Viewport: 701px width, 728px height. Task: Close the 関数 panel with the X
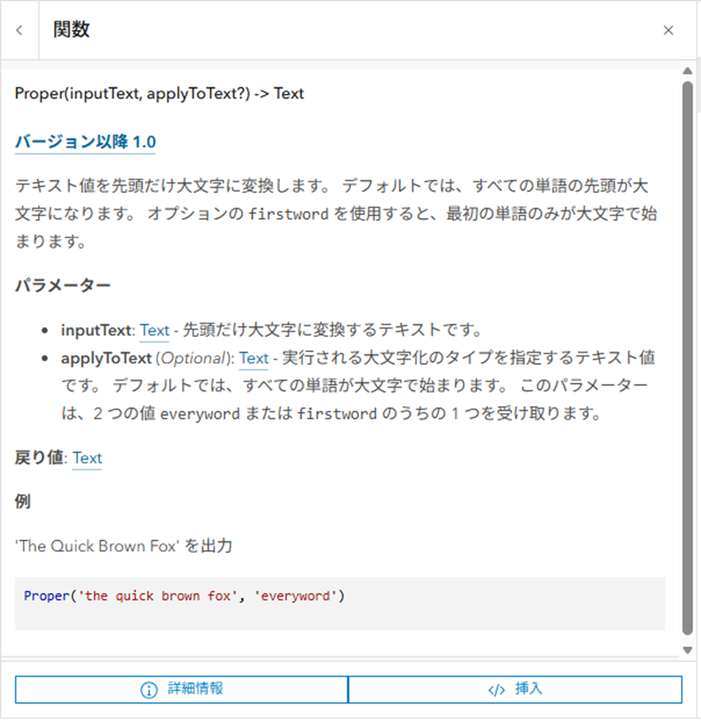[x=669, y=29]
